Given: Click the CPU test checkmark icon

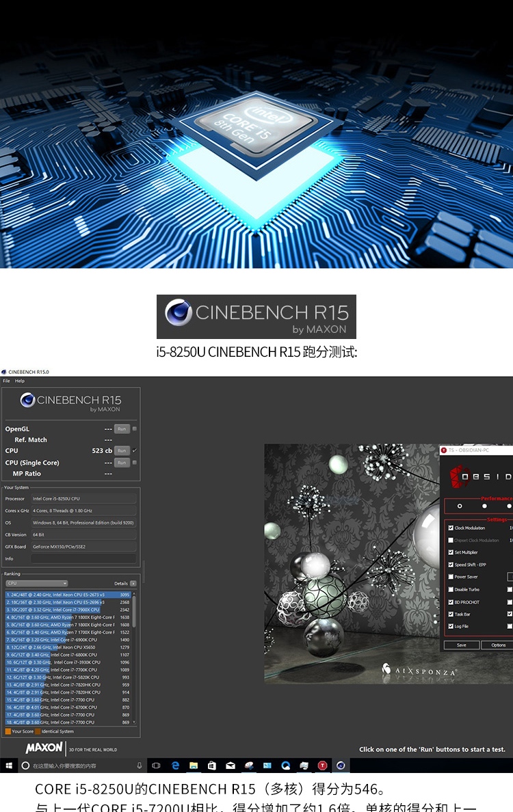Looking at the screenshot, I should pos(135,450).
